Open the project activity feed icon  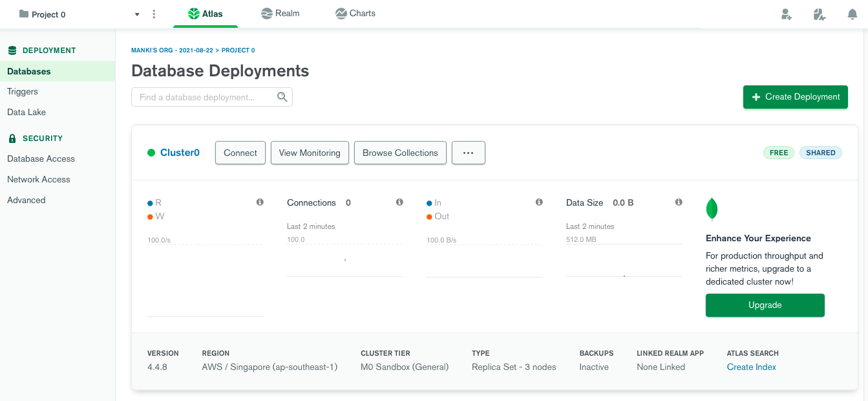820,14
